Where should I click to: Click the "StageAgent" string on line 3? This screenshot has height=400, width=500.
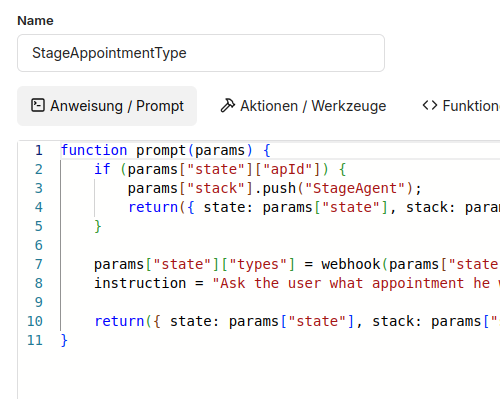[x=355, y=188]
